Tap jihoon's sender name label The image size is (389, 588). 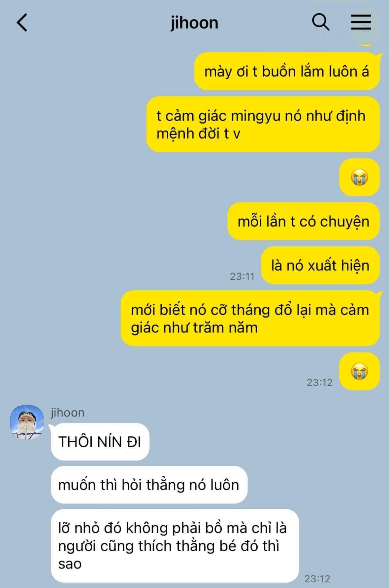click(x=68, y=413)
